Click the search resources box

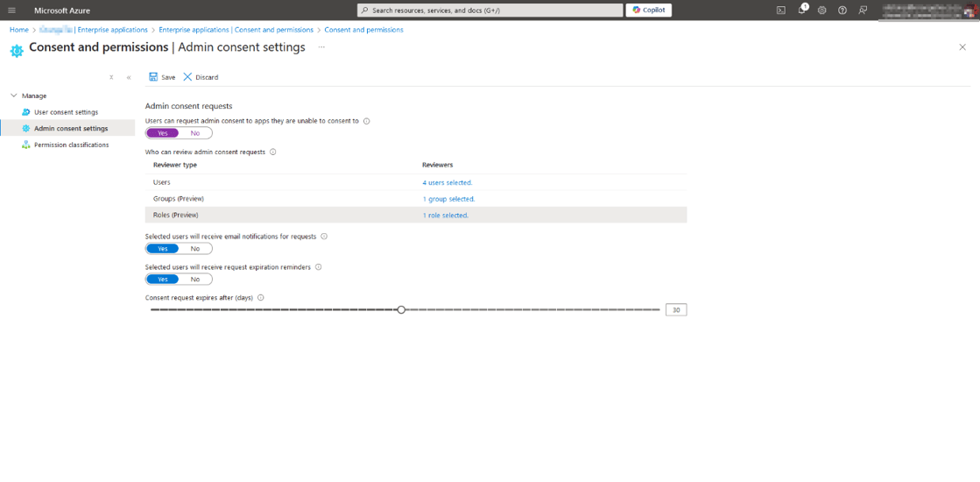(x=490, y=11)
